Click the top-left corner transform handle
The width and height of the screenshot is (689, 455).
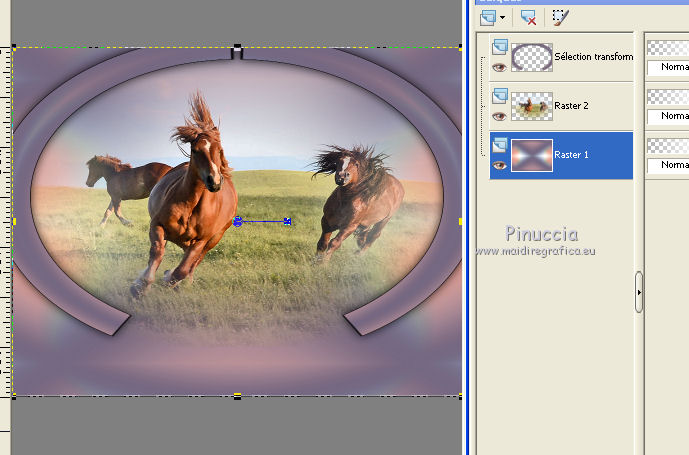(x=14, y=47)
